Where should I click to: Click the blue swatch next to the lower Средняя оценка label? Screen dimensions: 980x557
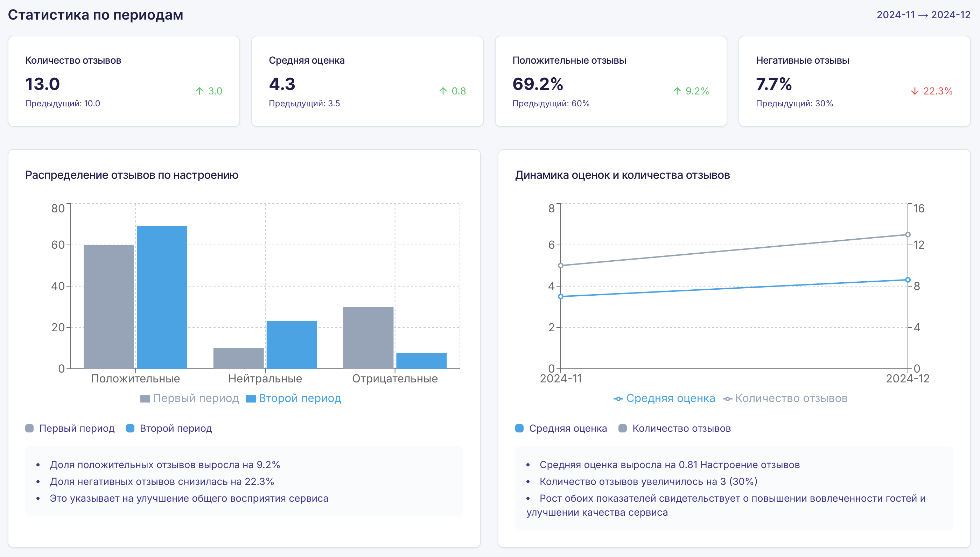519,429
